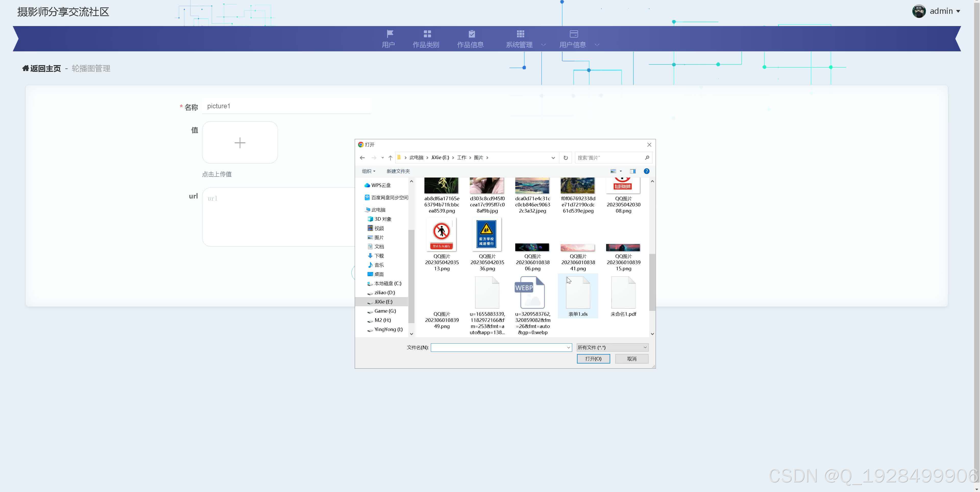
Task: Click refresh icon in file dialog
Action: [x=565, y=158]
